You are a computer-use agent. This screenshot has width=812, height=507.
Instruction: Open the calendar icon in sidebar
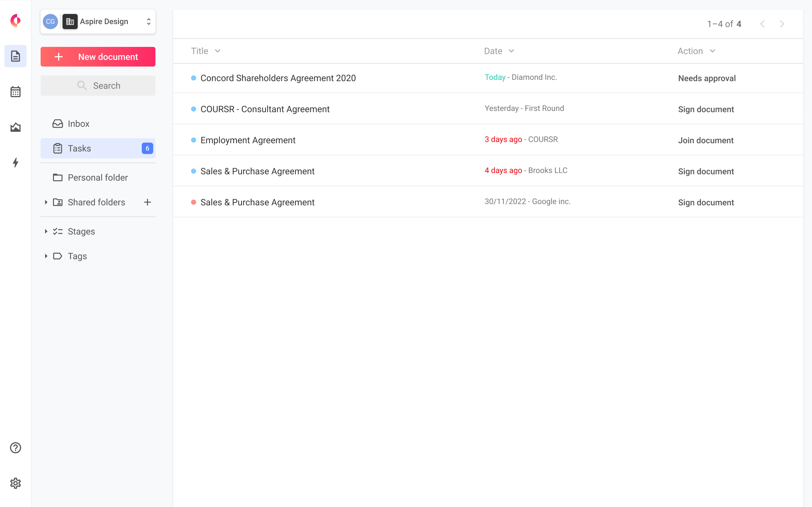[16, 92]
